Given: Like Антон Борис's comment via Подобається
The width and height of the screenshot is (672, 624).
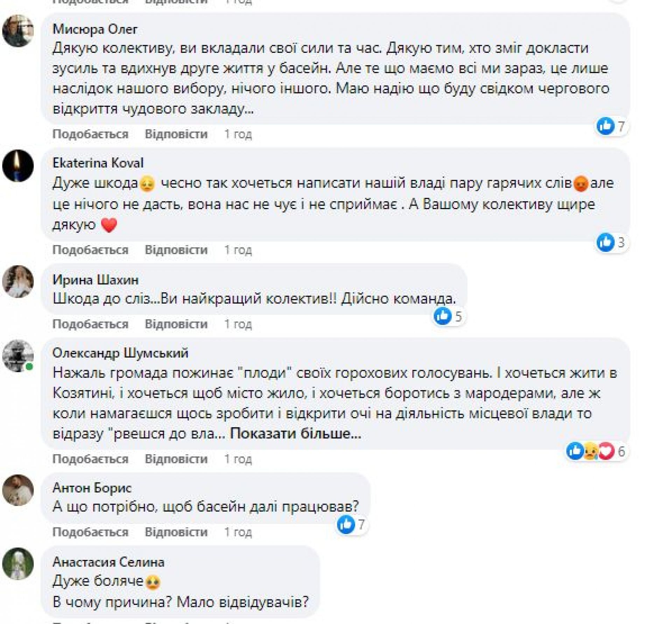Looking at the screenshot, I should click(90, 532).
